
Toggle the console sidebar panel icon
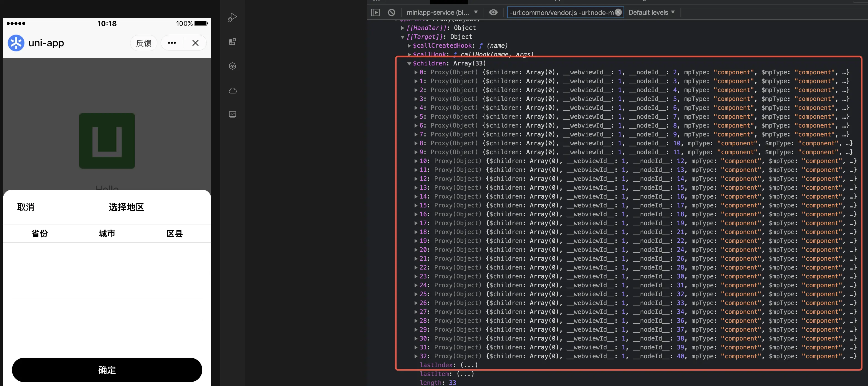point(375,12)
